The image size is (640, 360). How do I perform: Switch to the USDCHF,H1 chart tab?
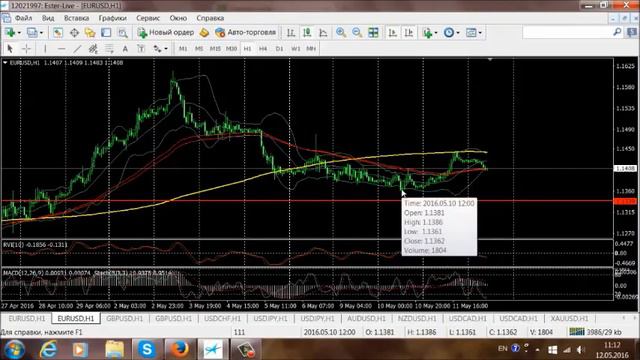[x=222, y=318]
